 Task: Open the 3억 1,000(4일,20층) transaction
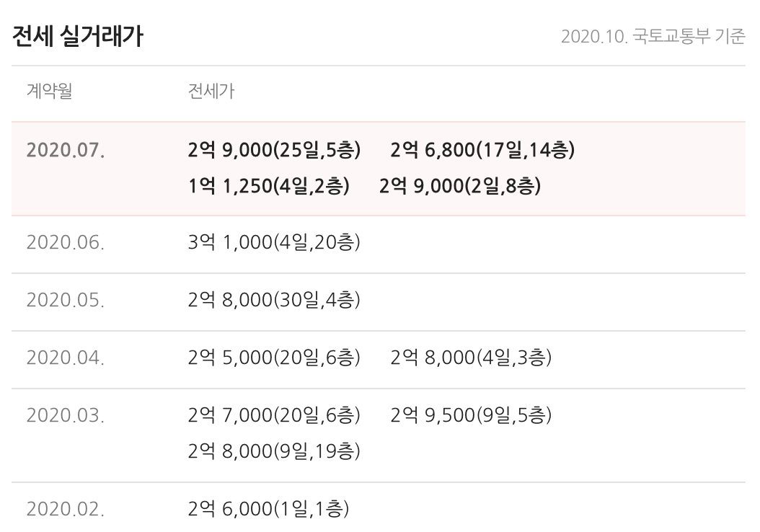point(273,243)
